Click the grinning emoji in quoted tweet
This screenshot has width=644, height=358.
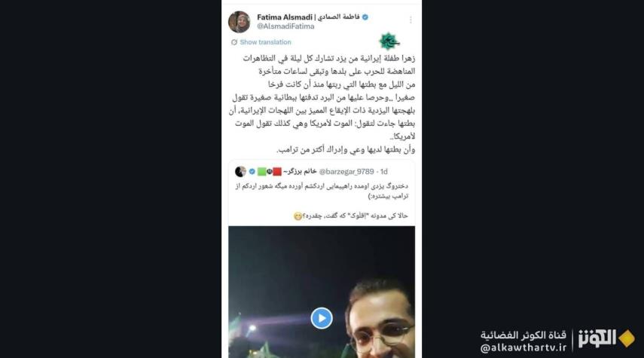pos(298,216)
